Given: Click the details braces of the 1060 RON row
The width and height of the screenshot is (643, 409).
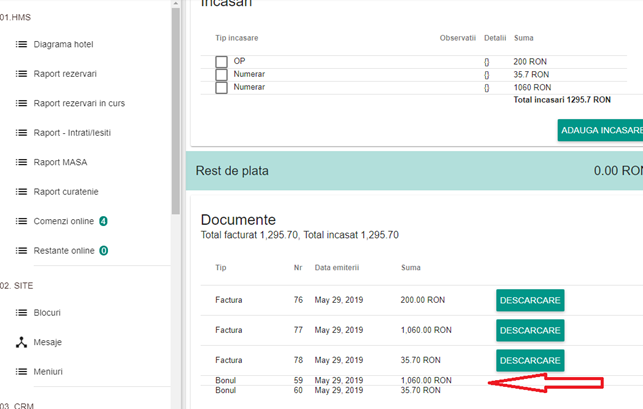Looking at the screenshot, I should pyautogui.click(x=487, y=88).
